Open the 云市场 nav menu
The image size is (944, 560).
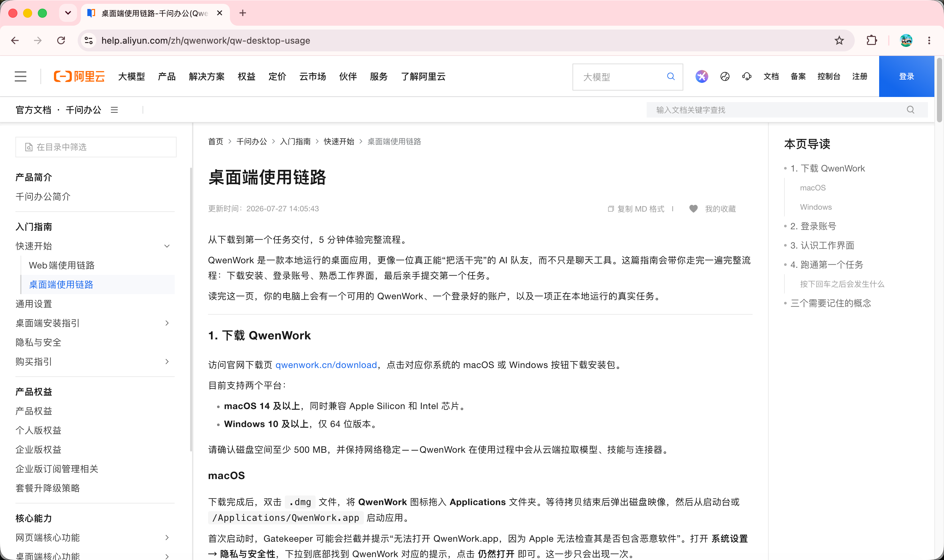pyautogui.click(x=312, y=77)
